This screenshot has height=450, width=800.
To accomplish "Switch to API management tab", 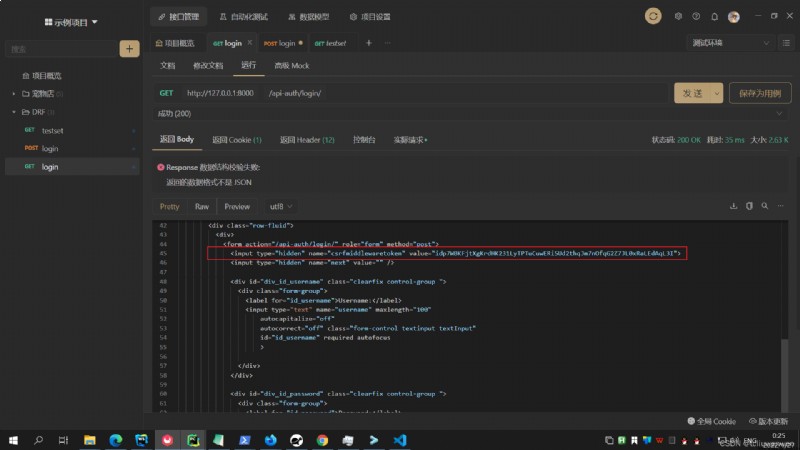I will (179, 17).
